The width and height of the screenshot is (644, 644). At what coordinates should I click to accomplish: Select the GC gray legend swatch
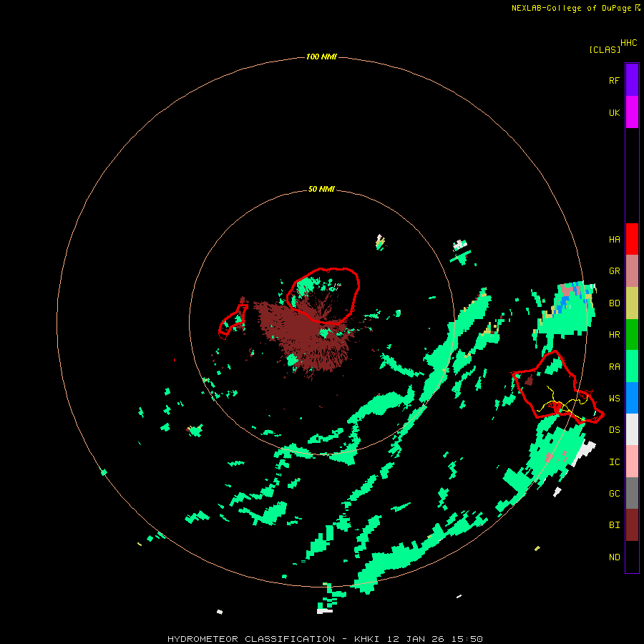632,493
